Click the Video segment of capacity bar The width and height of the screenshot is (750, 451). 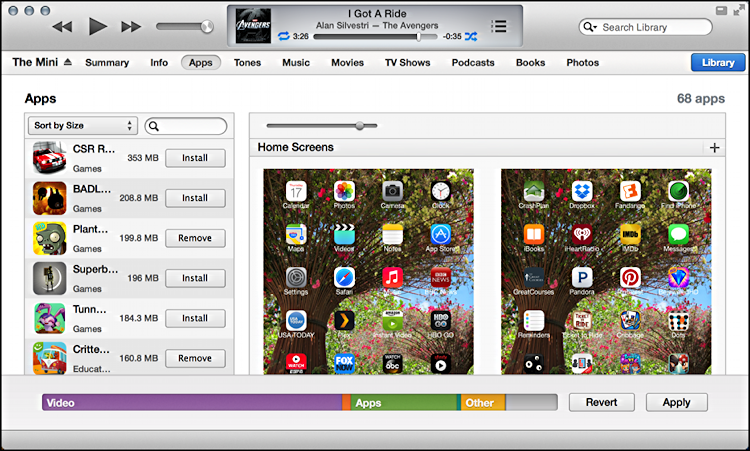tap(192, 403)
